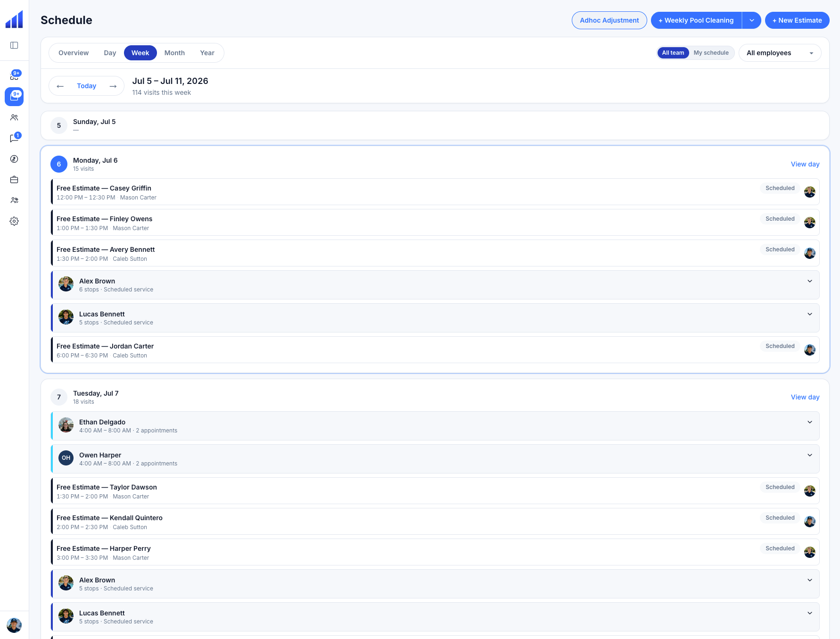
Task: Click the Monday date circle 6
Action: pyautogui.click(x=59, y=164)
